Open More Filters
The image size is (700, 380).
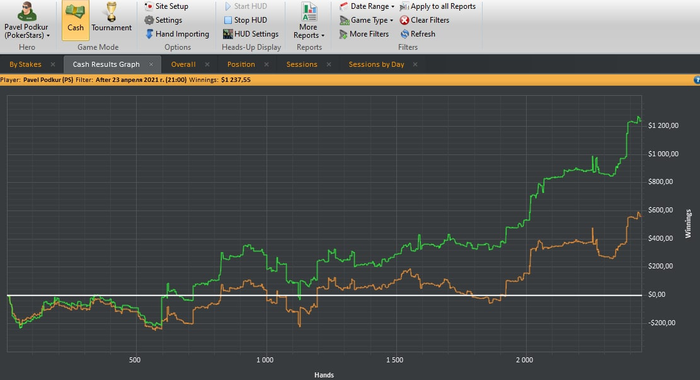click(x=364, y=34)
